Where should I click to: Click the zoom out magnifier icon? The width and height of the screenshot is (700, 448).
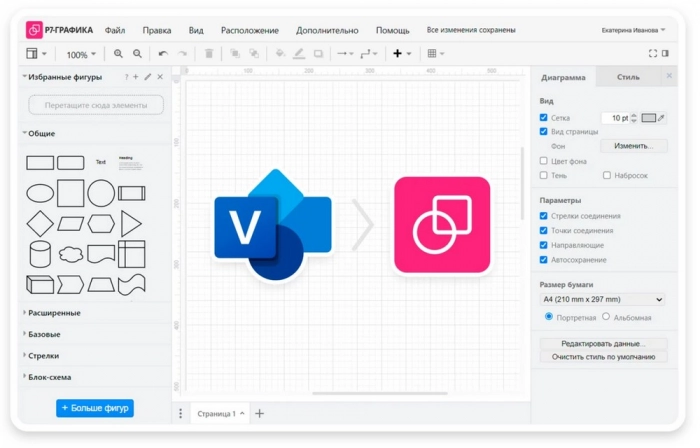137,54
